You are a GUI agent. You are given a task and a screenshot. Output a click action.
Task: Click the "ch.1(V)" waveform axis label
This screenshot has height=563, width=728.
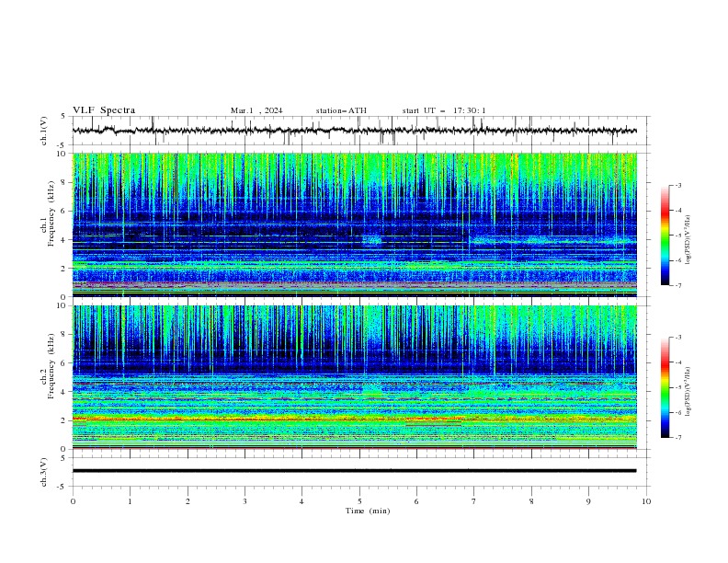pos(44,131)
